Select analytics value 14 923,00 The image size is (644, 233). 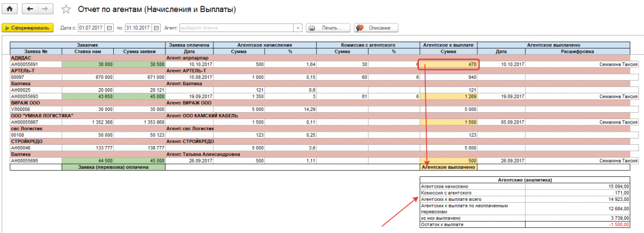click(x=577, y=199)
